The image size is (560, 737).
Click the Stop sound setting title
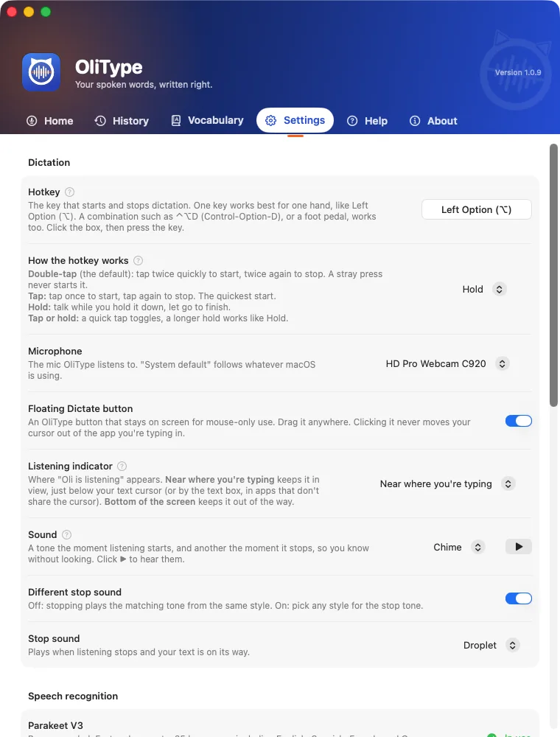[54, 638]
